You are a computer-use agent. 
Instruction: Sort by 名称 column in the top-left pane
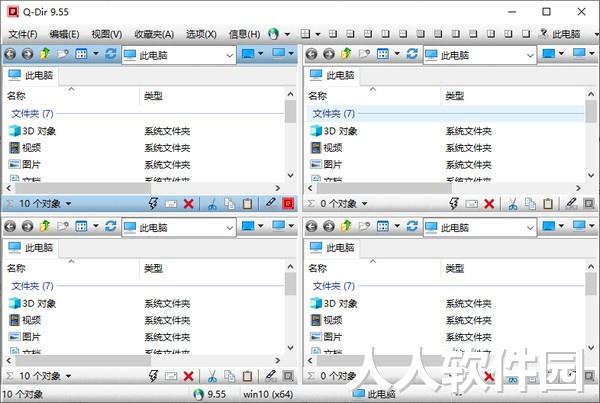[x=71, y=96]
